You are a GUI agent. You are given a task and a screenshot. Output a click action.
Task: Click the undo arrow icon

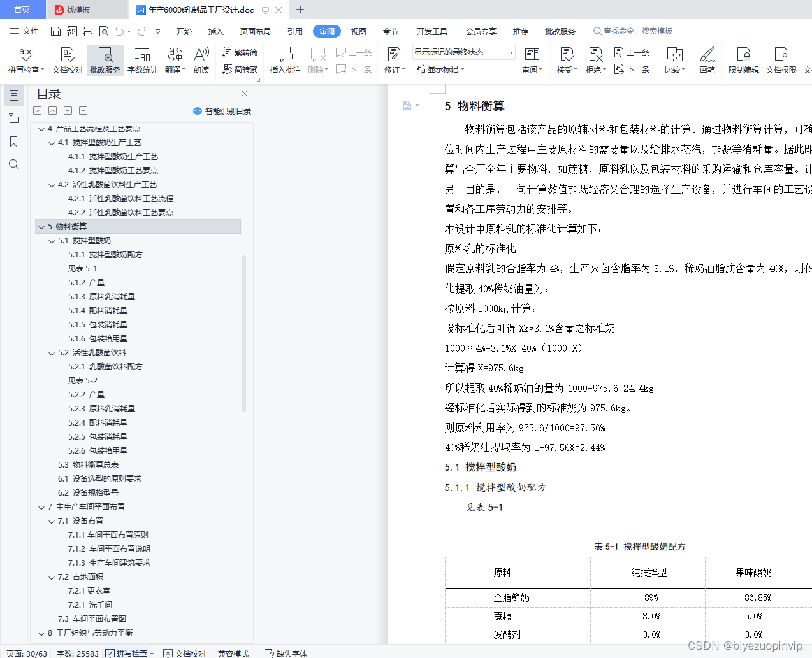[x=119, y=31]
